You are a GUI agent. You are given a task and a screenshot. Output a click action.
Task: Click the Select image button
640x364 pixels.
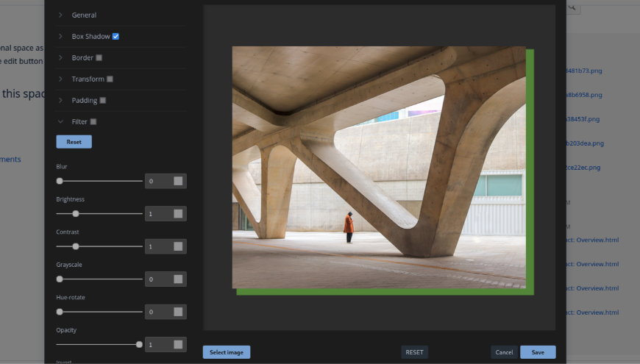point(227,352)
